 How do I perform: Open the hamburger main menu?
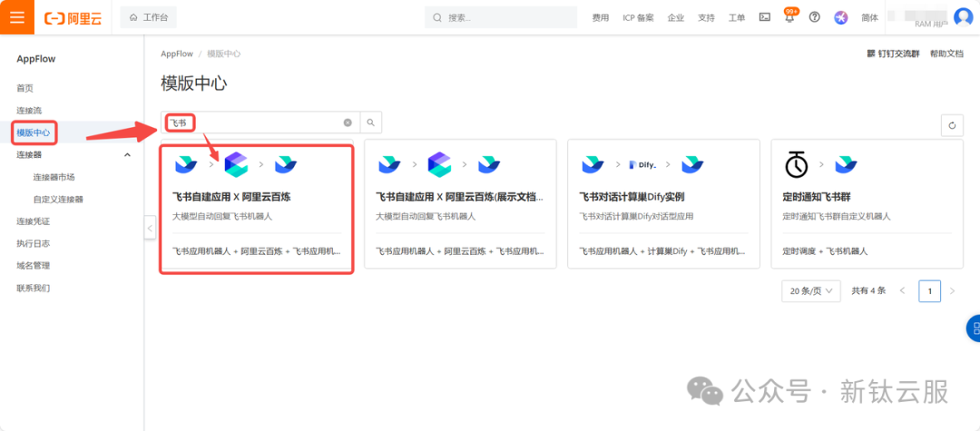point(17,17)
